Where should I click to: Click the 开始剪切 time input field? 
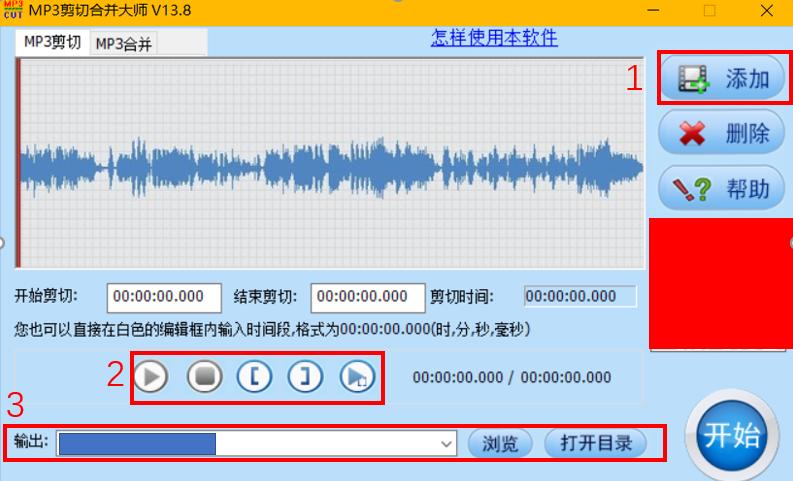(x=164, y=297)
